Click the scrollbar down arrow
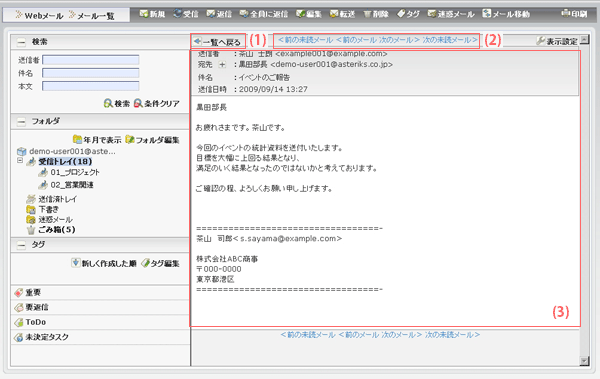The width and height of the screenshot is (600, 379). pos(584,361)
